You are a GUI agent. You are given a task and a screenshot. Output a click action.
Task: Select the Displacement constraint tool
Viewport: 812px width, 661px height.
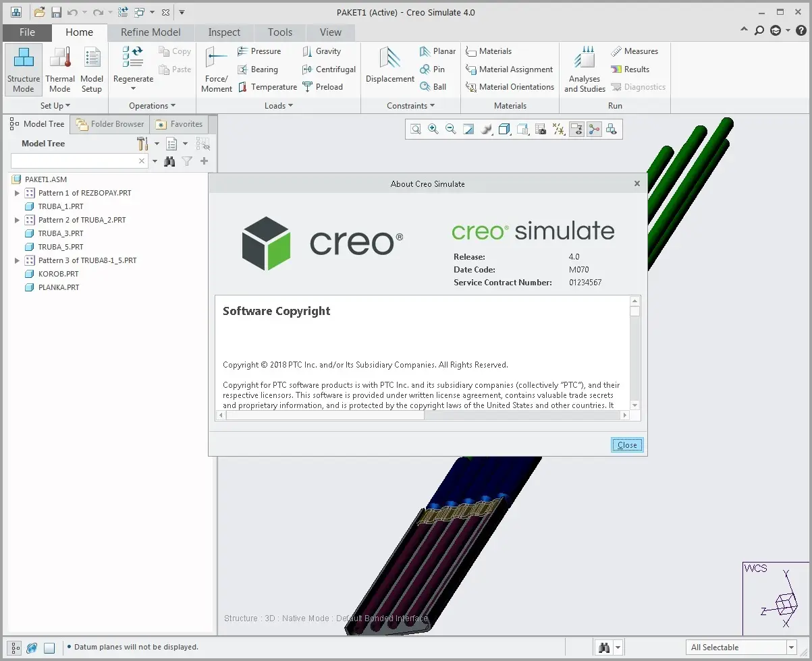(389, 66)
